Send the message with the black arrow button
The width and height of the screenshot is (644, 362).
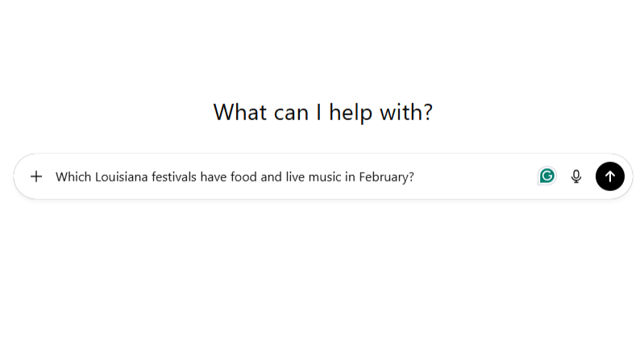(x=610, y=177)
